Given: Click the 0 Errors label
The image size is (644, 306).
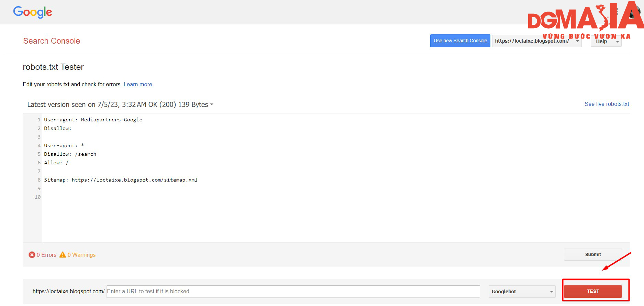Looking at the screenshot, I should point(46,255).
